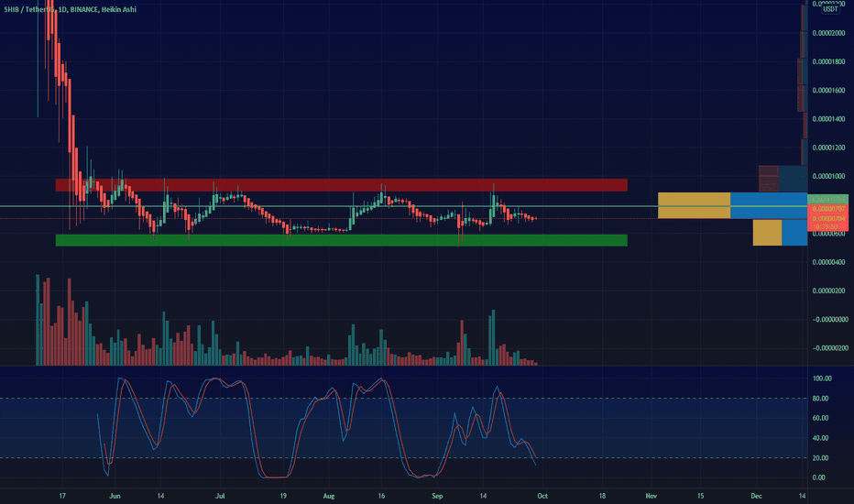Click the 0.00 stochastic scale label
The image size is (854, 504).
coord(819,477)
